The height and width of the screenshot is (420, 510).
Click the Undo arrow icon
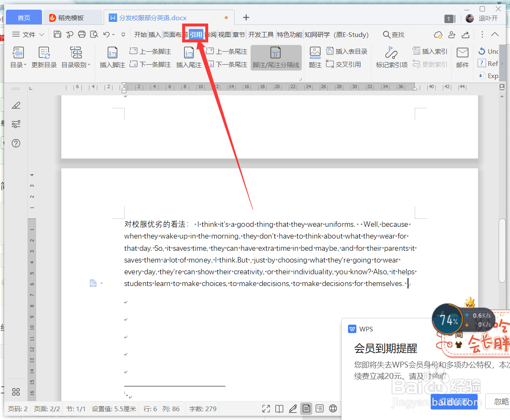coord(107,34)
